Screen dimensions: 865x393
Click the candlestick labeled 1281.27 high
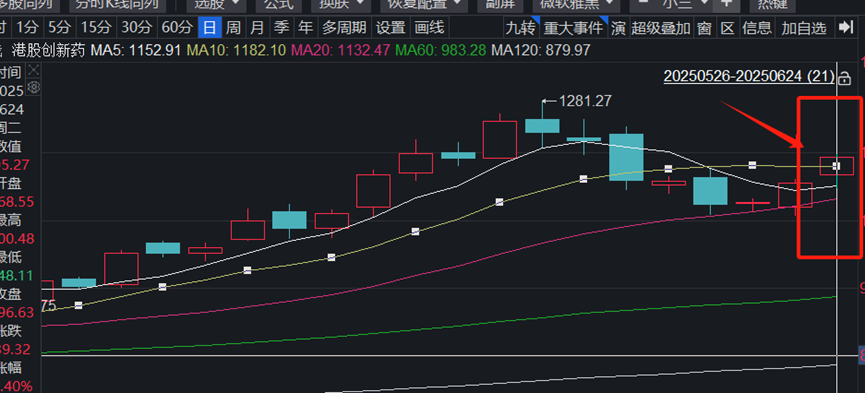542,126
